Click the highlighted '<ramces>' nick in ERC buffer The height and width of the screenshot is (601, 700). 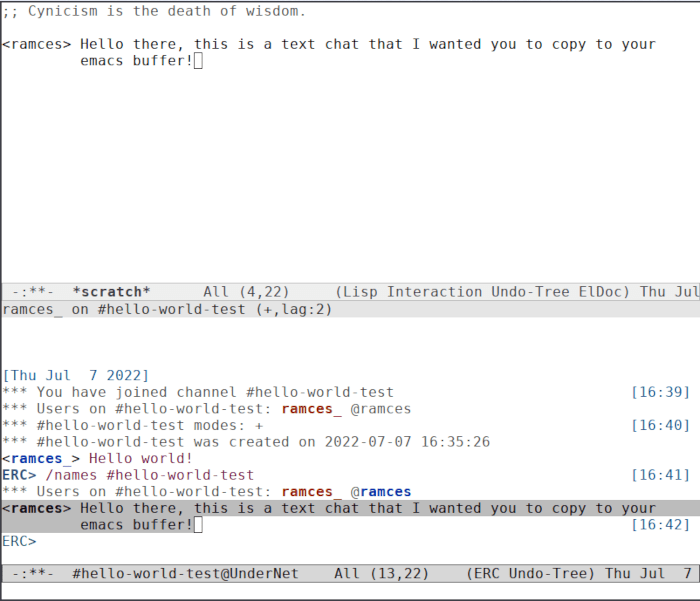click(x=37, y=508)
